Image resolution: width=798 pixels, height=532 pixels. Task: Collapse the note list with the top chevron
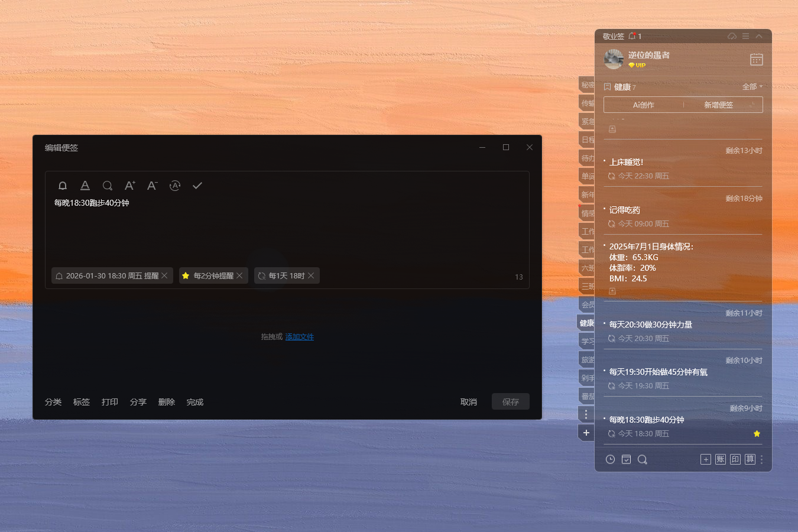coord(760,36)
